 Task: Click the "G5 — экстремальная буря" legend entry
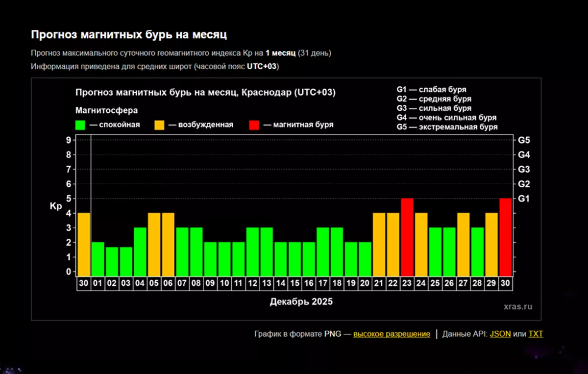point(447,127)
